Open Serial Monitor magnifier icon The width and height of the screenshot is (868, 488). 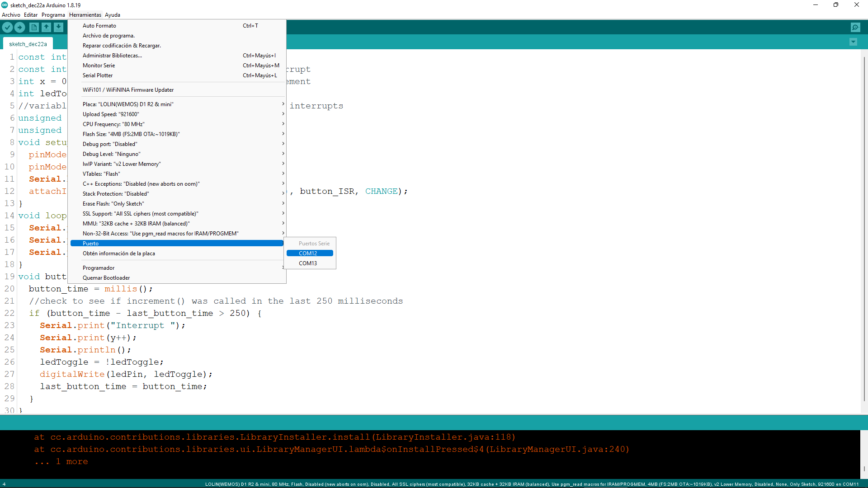[x=855, y=28]
